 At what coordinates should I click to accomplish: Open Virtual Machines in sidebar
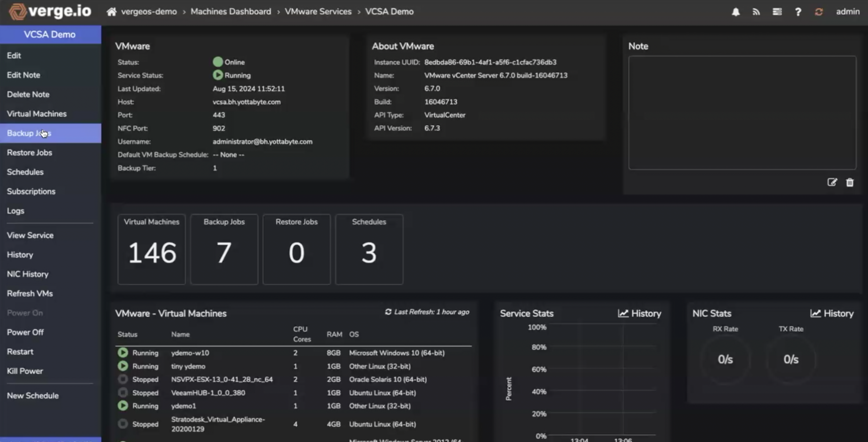click(x=51, y=114)
